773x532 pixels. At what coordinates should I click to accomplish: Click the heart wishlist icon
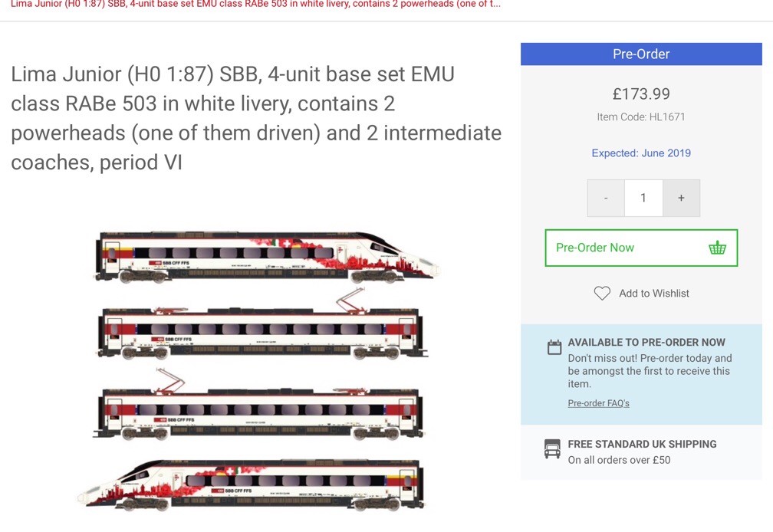[602, 293]
